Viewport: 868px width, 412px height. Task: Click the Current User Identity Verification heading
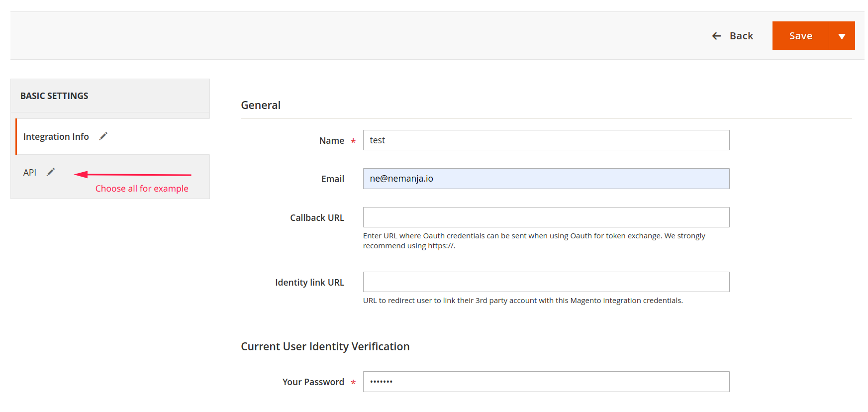325,346
